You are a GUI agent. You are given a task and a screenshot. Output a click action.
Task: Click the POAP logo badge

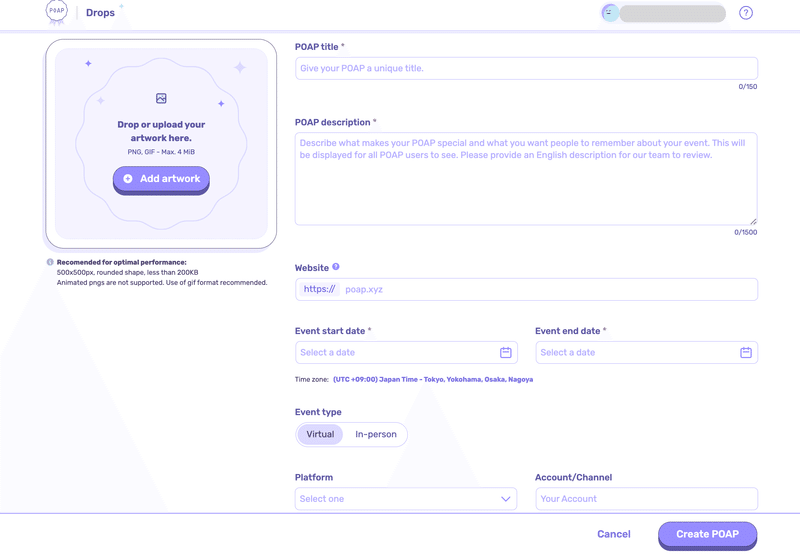[x=57, y=12]
